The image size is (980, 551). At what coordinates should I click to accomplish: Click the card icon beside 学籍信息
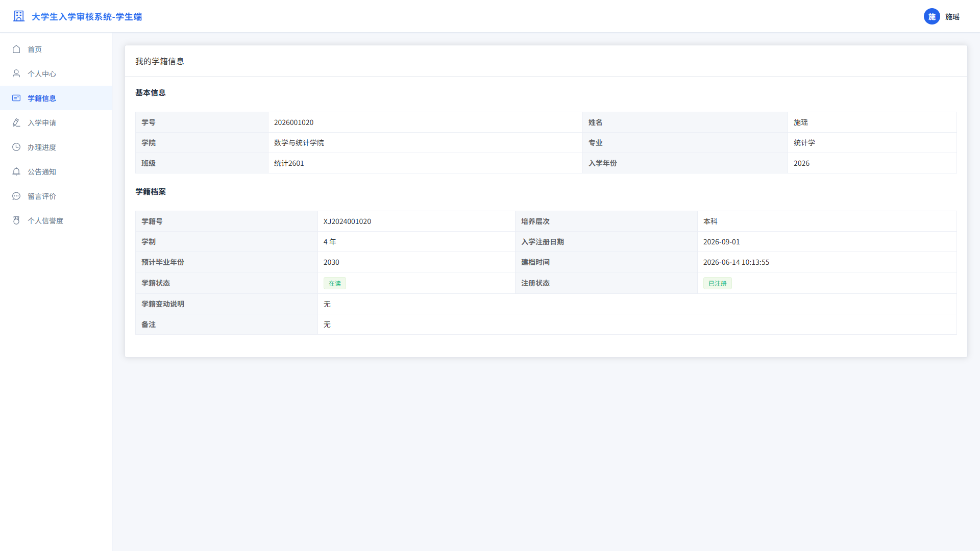click(16, 98)
